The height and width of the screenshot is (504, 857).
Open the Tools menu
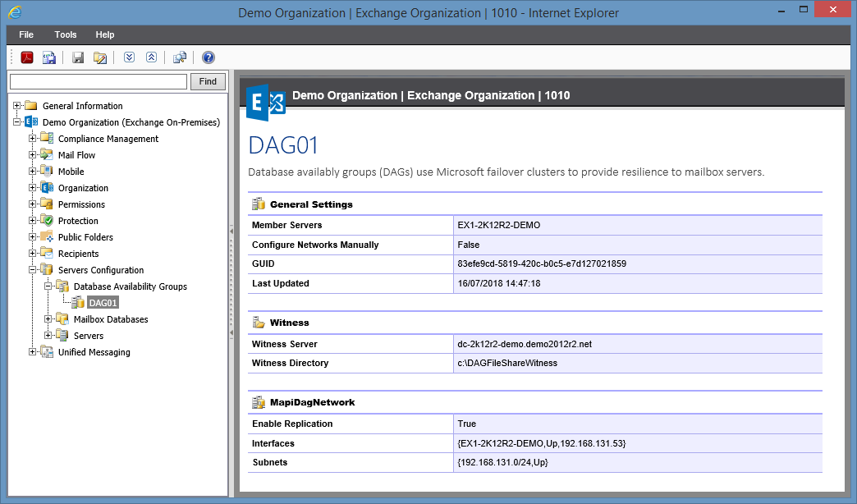[66, 34]
